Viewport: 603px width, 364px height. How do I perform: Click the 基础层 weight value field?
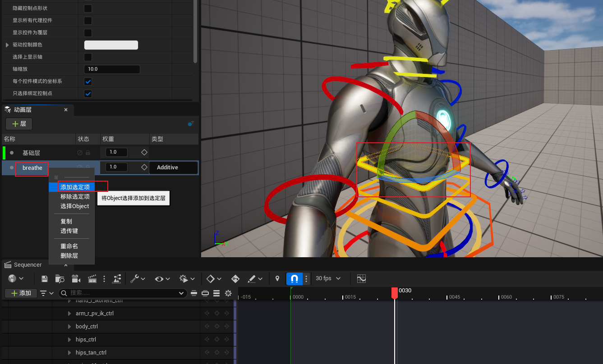point(116,152)
